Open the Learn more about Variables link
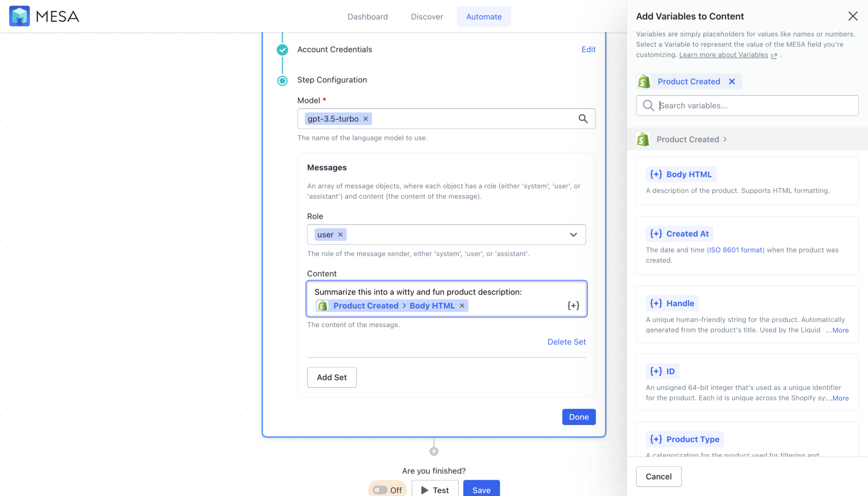 pyautogui.click(x=724, y=55)
